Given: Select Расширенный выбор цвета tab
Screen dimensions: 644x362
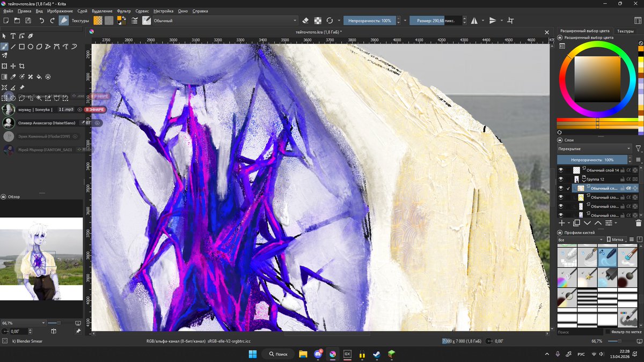Looking at the screenshot, I should coord(585,31).
